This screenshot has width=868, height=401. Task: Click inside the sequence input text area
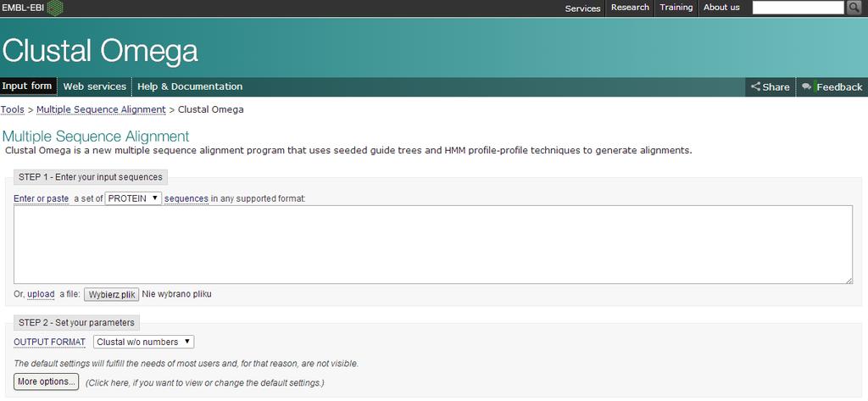(x=433, y=245)
